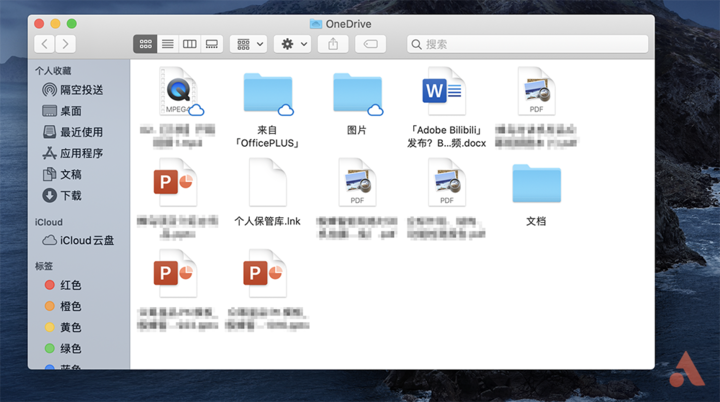720x402 pixels.
Task: Click the Share toolbar button
Action: [333, 44]
